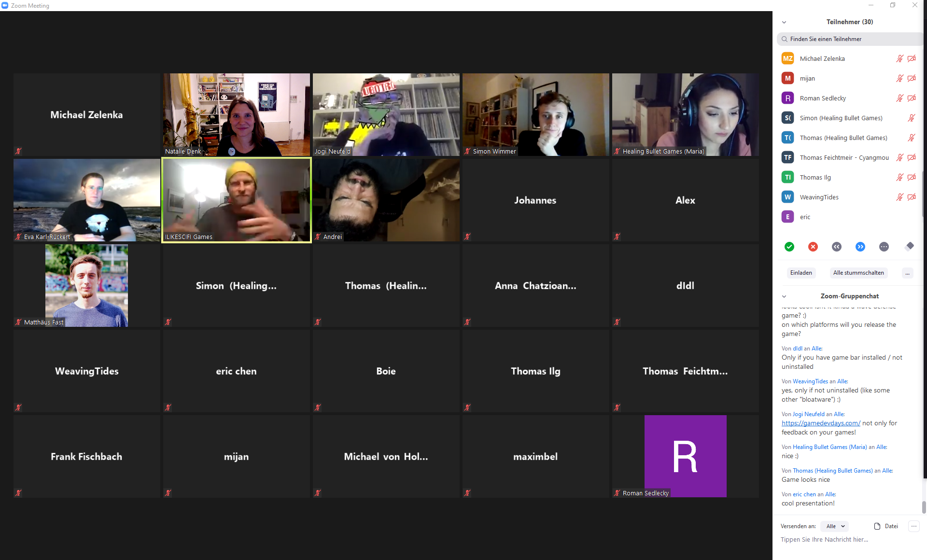Toggle mijan's microphone in participants list
The height and width of the screenshot is (560, 927).
click(899, 78)
